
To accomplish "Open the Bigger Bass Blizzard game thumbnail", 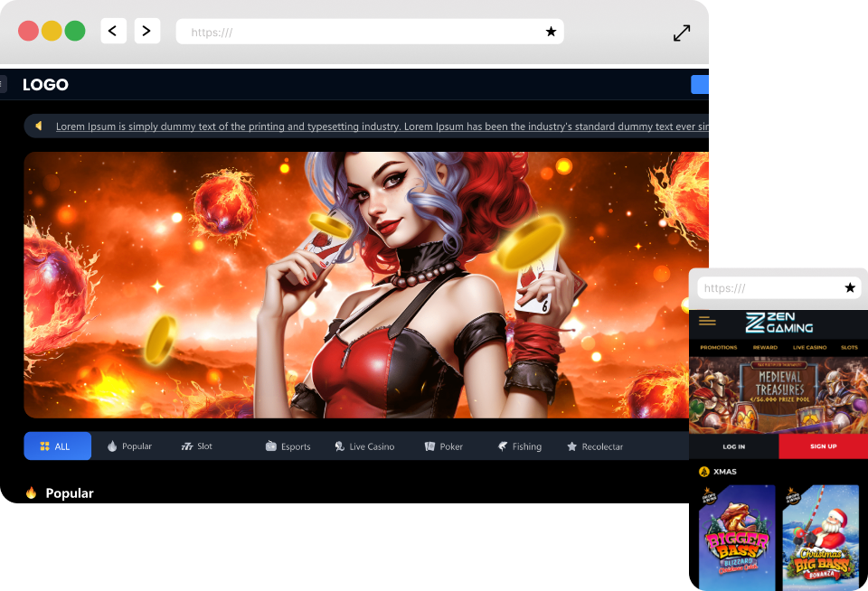I will click(737, 538).
